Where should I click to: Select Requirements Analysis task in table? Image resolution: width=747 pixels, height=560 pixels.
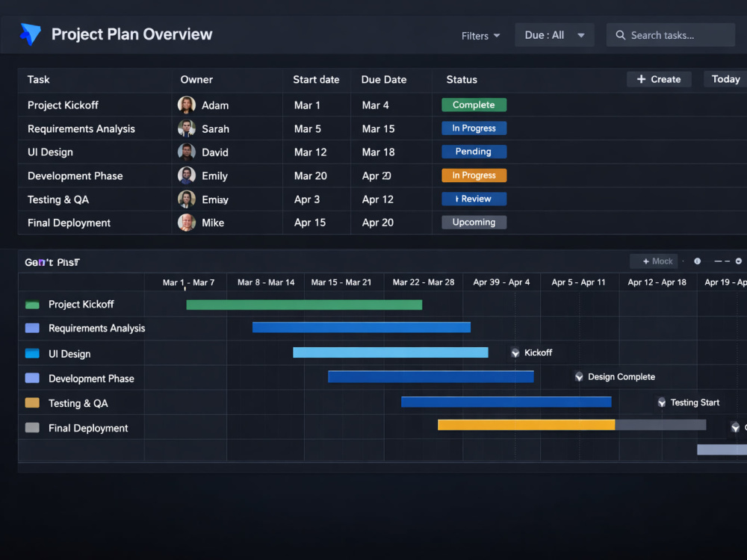pyautogui.click(x=81, y=128)
